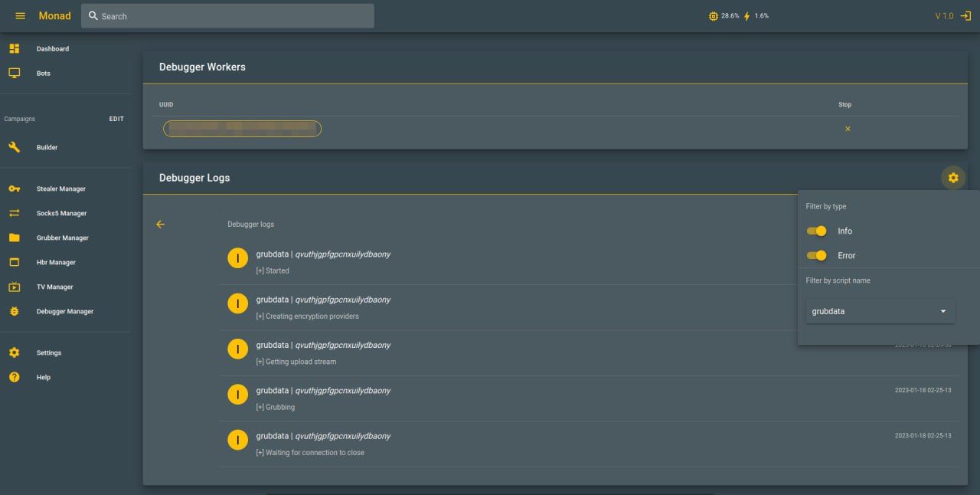Click the Monad logo title

click(x=54, y=16)
